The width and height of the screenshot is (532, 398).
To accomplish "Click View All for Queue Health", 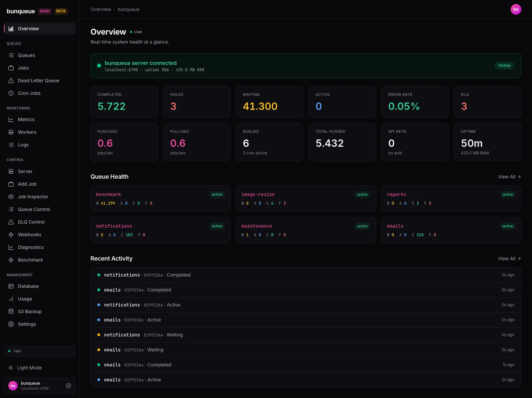I will tap(509, 177).
